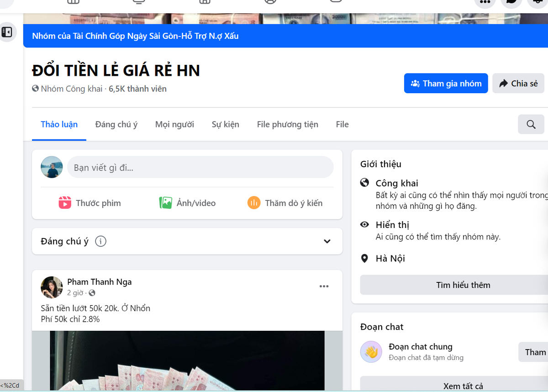Click the eye icon beside Hiển thị
This screenshot has width=548, height=392.
(364, 224)
